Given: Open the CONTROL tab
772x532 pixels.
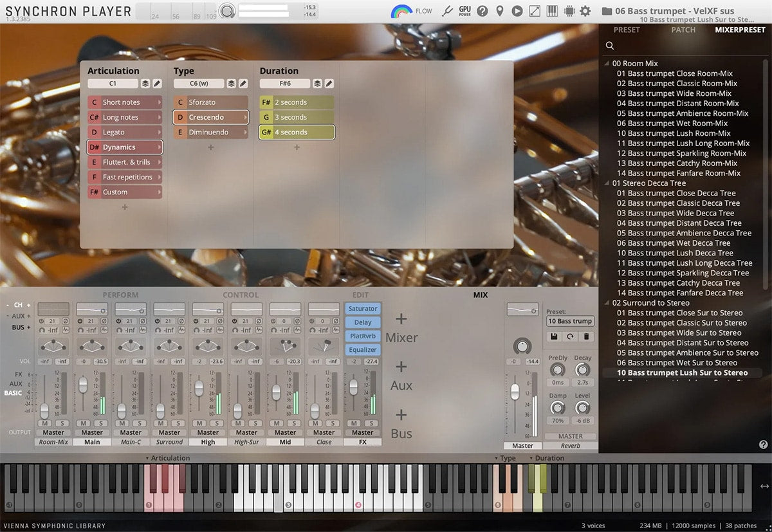Looking at the screenshot, I should [241, 295].
